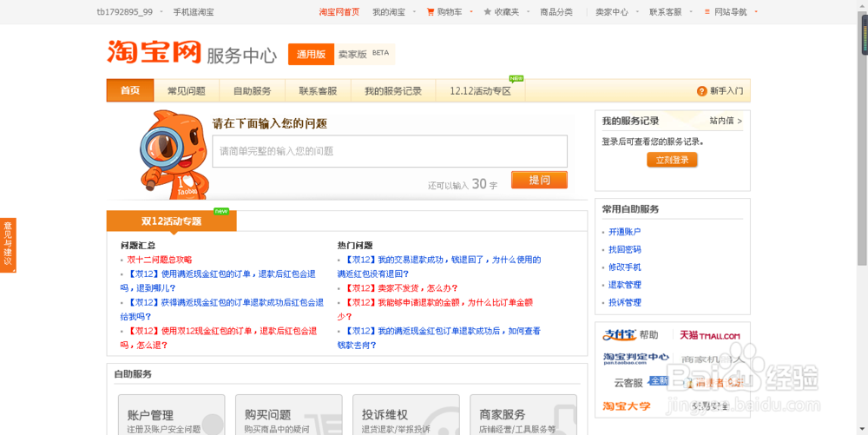Open the 天猫 TMALL.COM logo link
This screenshot has width=868, height=435.
(x=710, y=335)
